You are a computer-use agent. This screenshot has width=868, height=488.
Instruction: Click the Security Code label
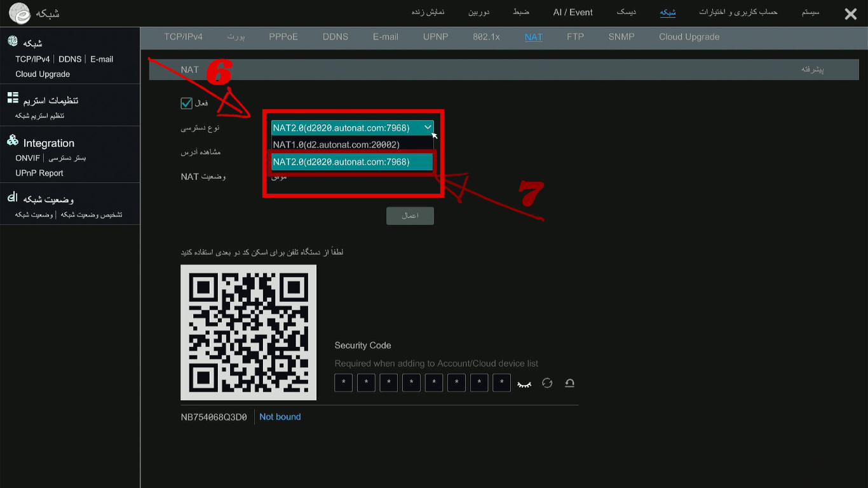pos(363,345)
